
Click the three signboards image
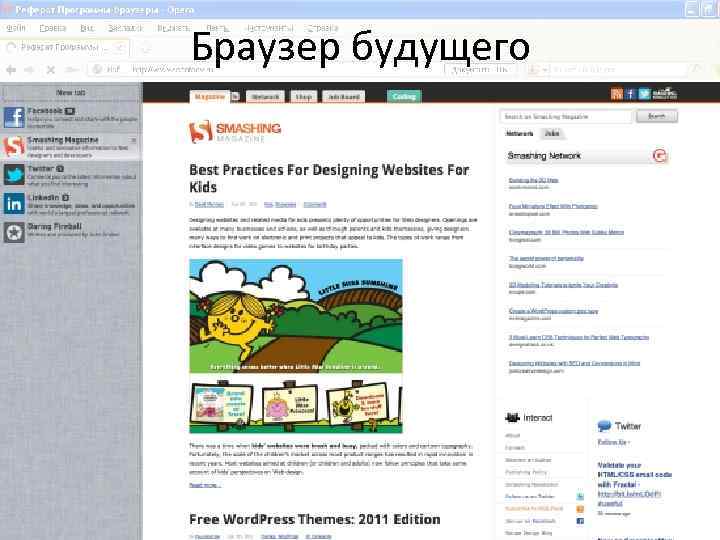[x=296, y=406]
